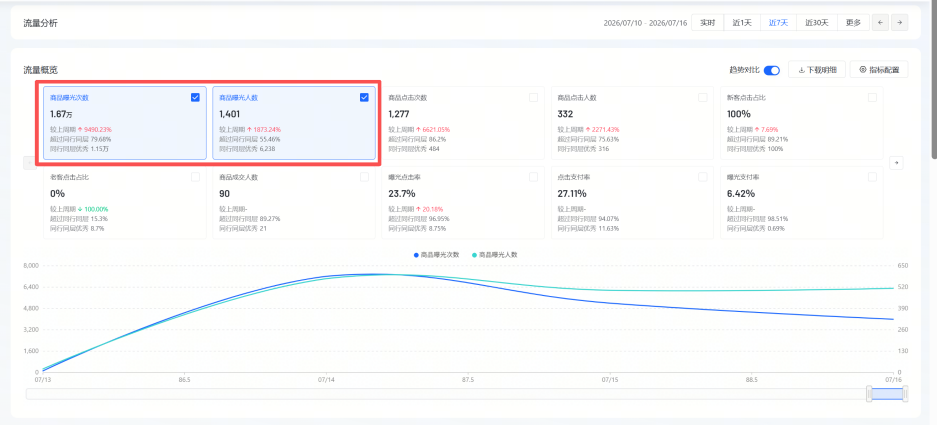Viewport: 937px width, 425px height.
Task: Click the left arrow beside metric cards
Action: click(x=30, y=163)
